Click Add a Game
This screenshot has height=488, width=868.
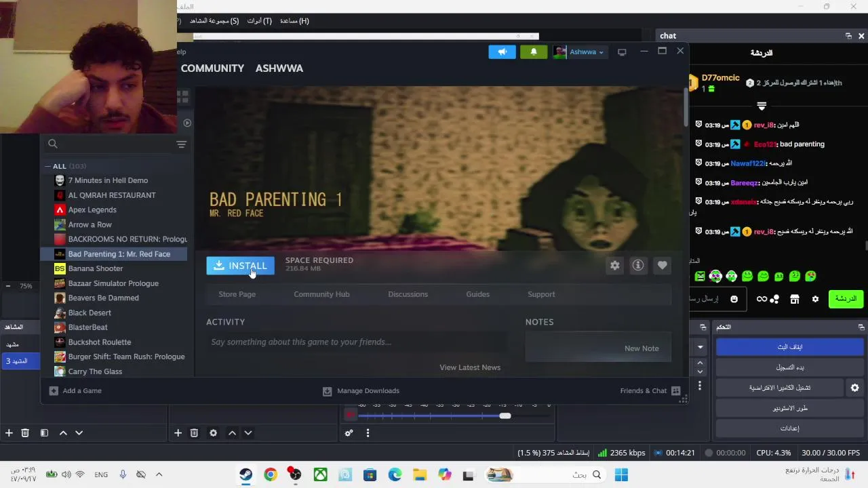(75, 391)
